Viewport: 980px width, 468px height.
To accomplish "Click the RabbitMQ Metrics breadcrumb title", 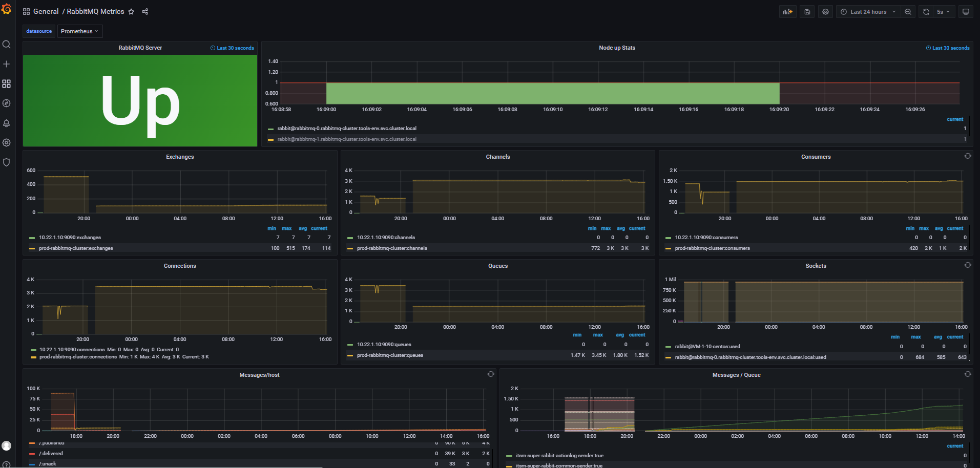I will (x=95, y=12).
